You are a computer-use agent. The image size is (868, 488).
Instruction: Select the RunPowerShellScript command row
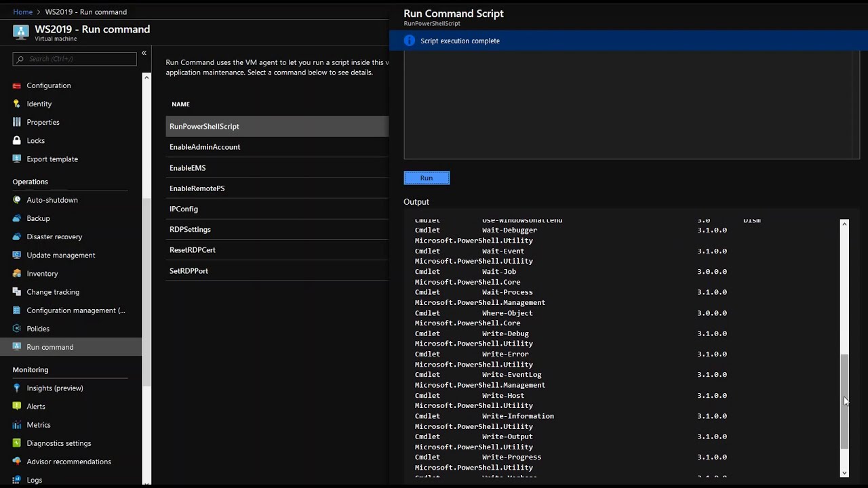coord(277,126)
